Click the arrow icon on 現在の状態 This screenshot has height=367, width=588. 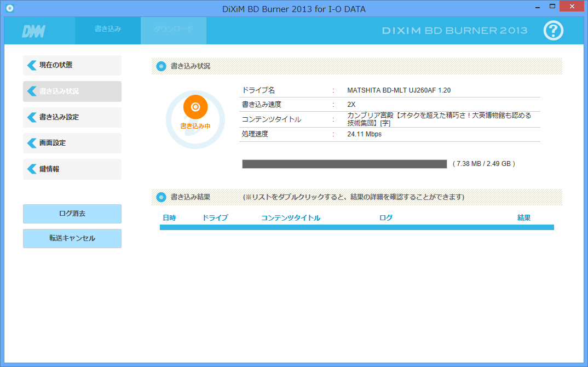[32, 65]
